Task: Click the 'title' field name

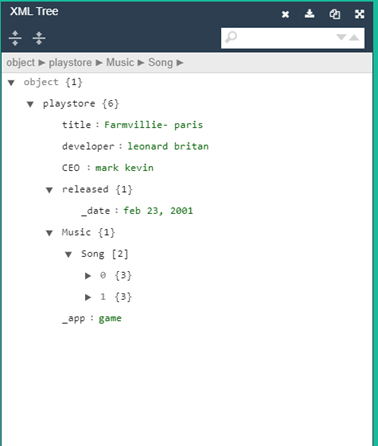Action: (x=76, y=125)
